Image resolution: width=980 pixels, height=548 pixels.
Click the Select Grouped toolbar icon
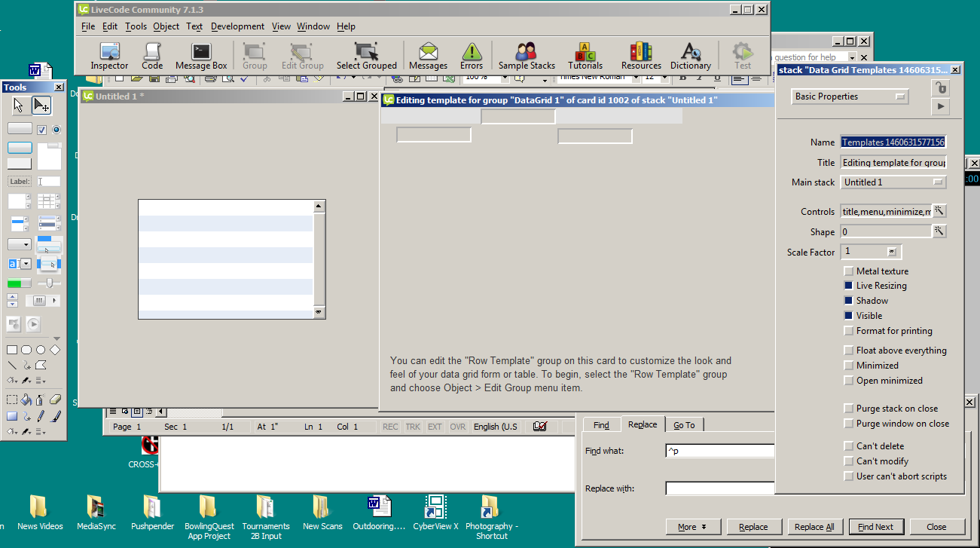366,56
